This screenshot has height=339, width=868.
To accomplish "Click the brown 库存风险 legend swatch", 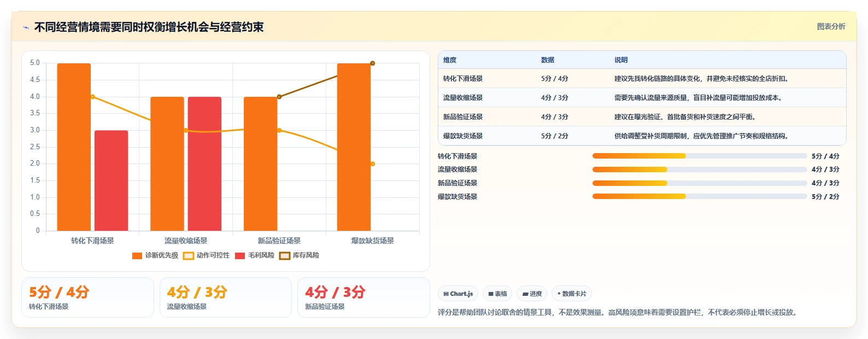I will 285,256.
